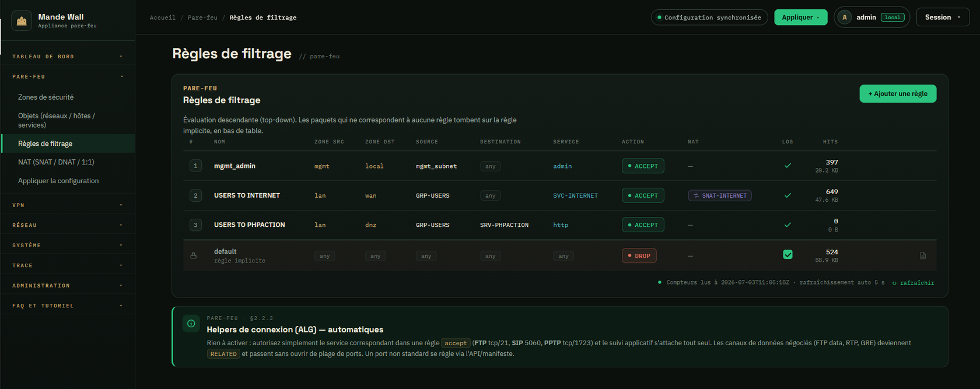Click the USERS TO INTERNET rule name
This screenshot has width=980, height=389.
[x=247, y=195]
